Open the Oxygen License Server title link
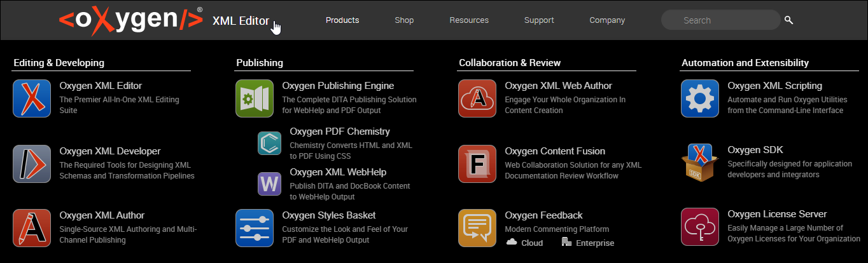Screen dimensions: 868x263 pos(777,214)
